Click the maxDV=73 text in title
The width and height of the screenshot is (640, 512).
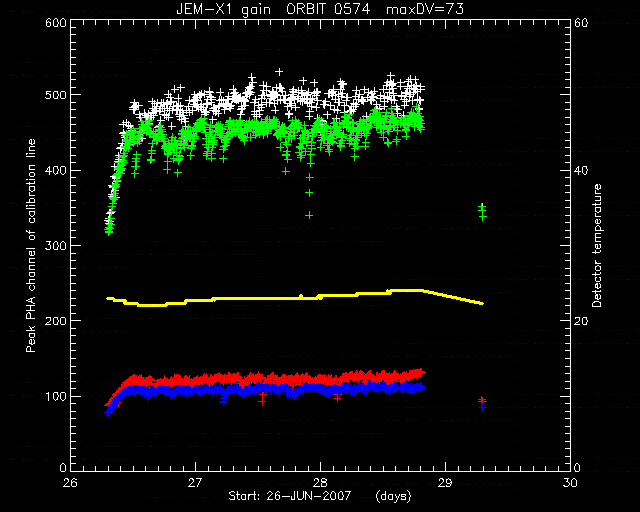tap(425, 9)
